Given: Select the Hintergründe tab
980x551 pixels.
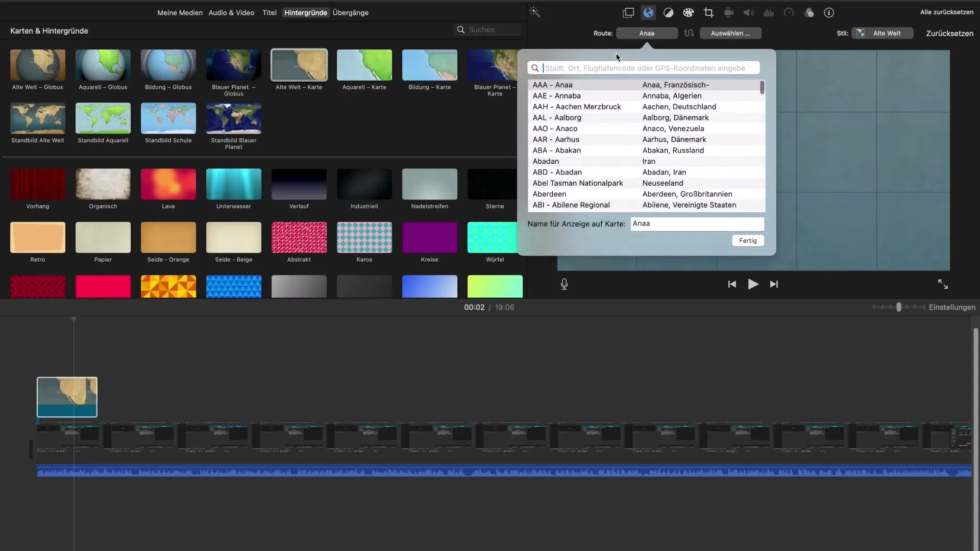Looking at the screenshot, I should point(305,13).
